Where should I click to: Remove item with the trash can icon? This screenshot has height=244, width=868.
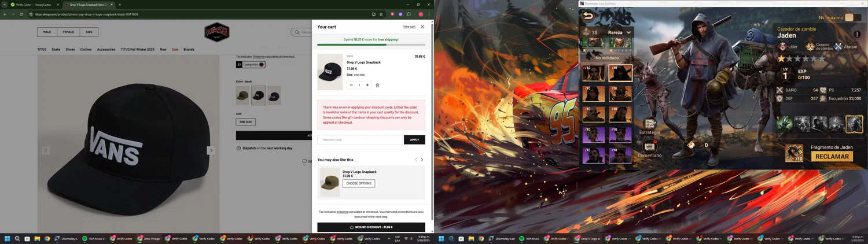(x=377, y=85)
